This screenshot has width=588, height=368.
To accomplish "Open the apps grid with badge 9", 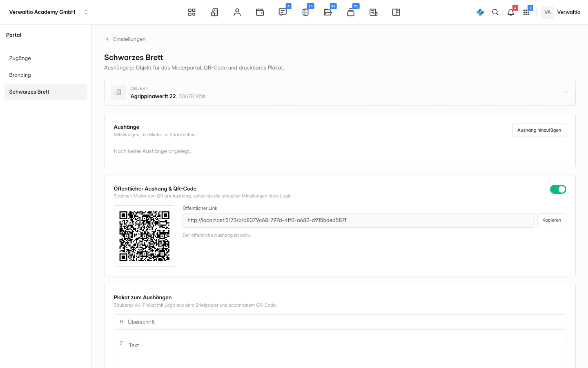I will tap(526, 12).
